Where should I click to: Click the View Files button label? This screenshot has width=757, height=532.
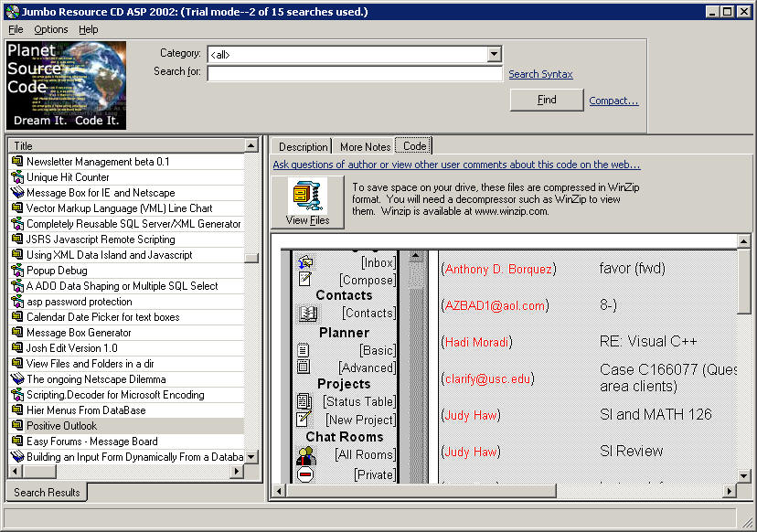point(307,220)
